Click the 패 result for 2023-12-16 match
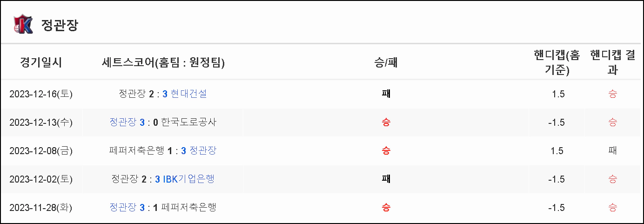Viewport: 644px width, 224px height. click(x=386, y=94)
